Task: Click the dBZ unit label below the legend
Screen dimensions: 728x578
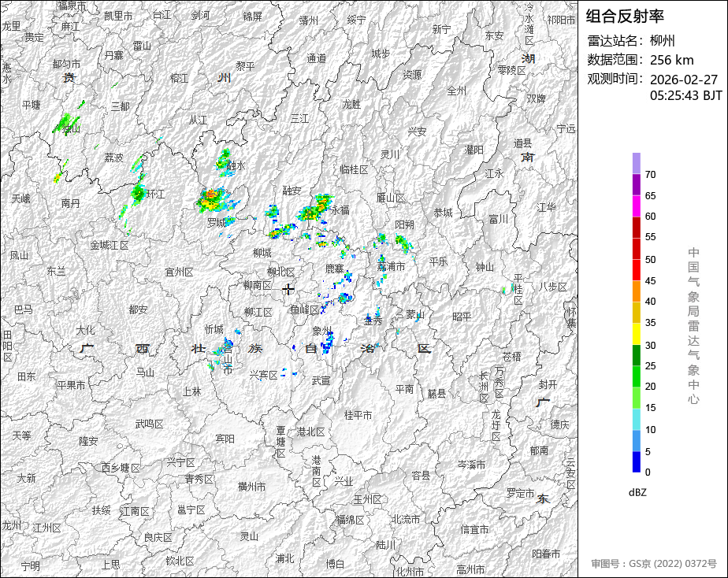Action: [637, 492]
